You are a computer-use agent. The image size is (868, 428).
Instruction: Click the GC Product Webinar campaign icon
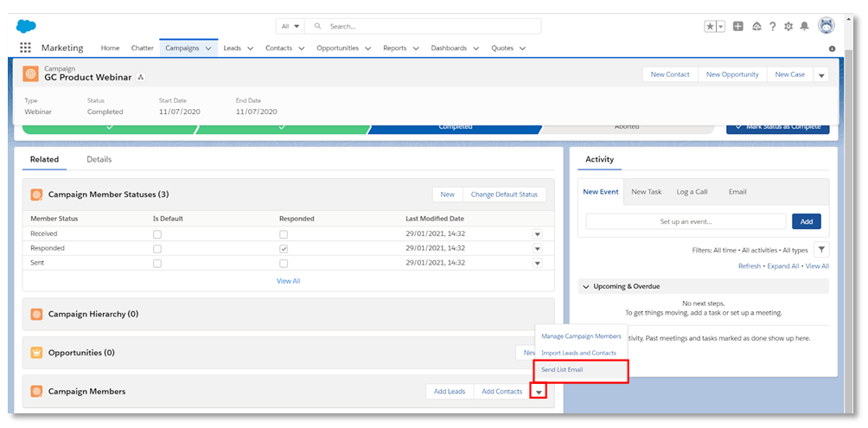pyautogui.click(x=30, y=73)
